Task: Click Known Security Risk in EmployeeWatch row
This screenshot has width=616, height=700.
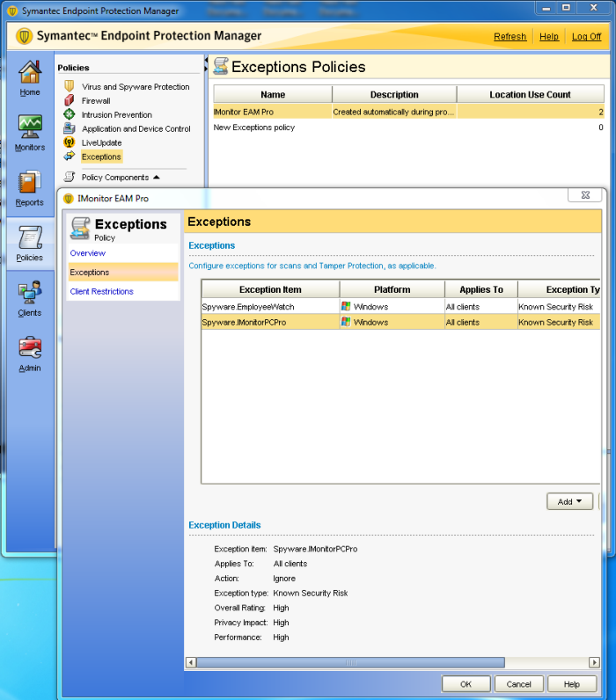Action: tap(555, 307)
